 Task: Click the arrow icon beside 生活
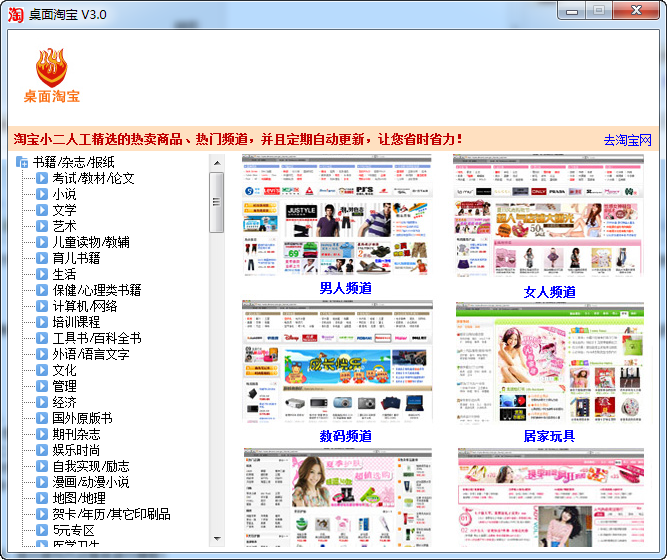pyautogui.click(x=42, y=274)
